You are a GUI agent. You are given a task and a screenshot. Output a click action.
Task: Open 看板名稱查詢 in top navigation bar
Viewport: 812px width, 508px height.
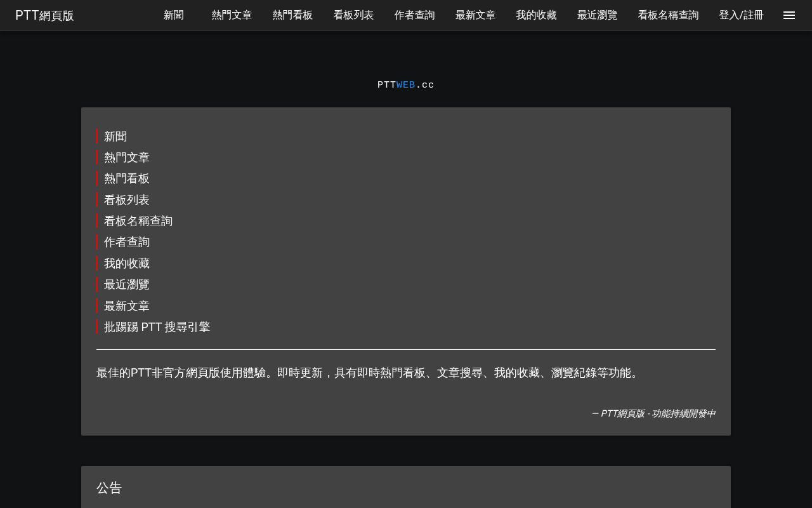(668, 15)
